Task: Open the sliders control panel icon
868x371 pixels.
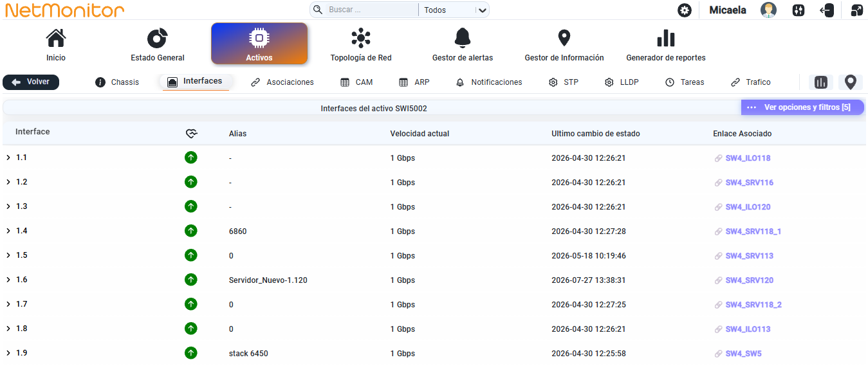Action: [799, 10]
